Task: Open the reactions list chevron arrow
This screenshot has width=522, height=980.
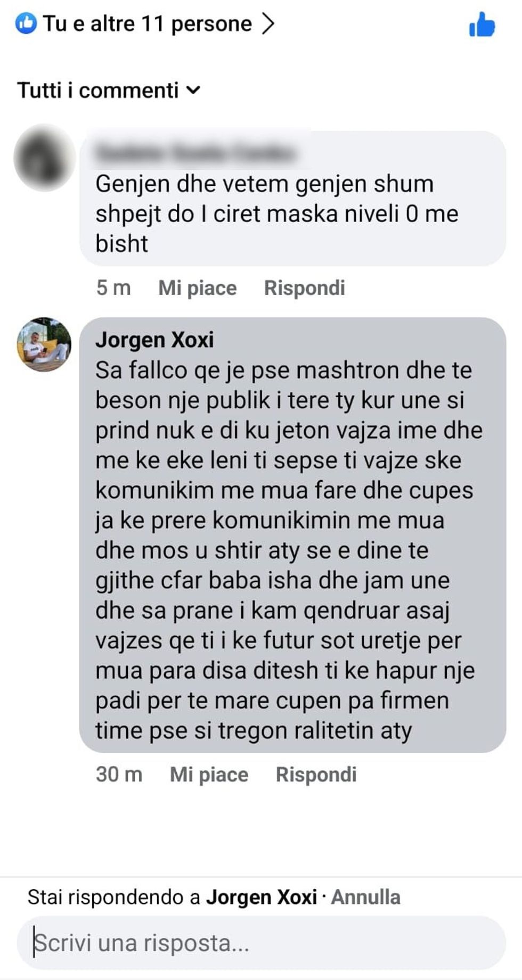Action: click(268, 23)
